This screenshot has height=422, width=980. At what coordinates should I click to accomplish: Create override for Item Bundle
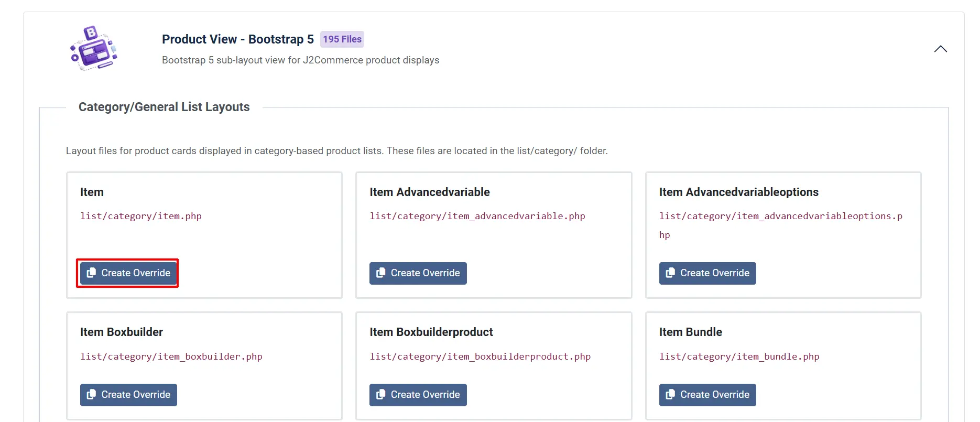(707, 395)
